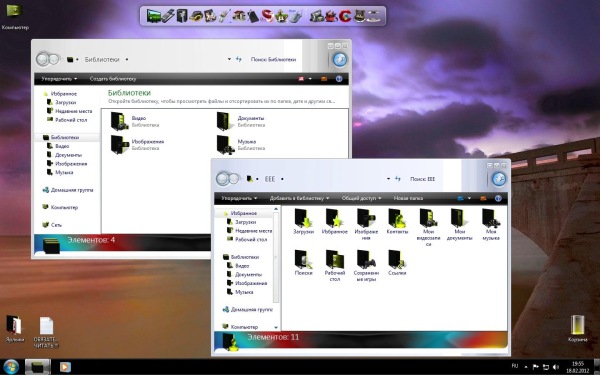Image resolution: width=600 pixels, height=375 pixels.
Task: Open the Контакты folder icon
Action: coord(397,221)
